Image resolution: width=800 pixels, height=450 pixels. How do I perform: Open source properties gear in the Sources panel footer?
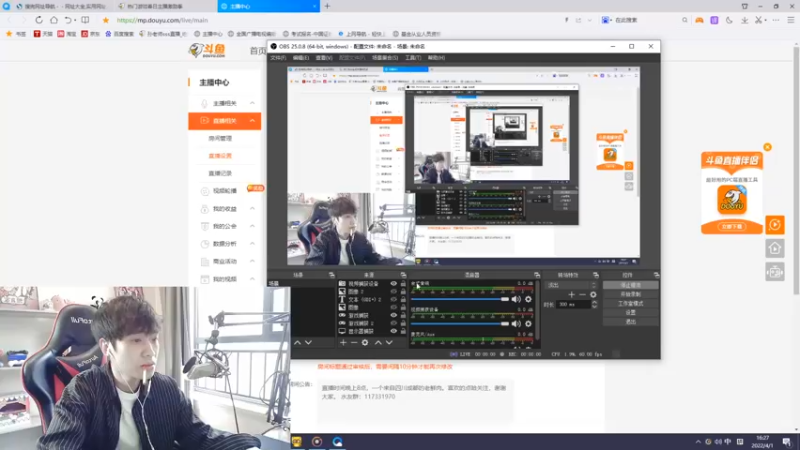[365, 343]
